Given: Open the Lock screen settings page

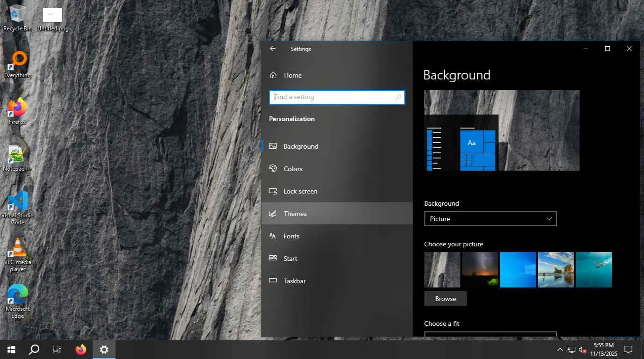Looking at the screenshot, I should coord(300,191).
